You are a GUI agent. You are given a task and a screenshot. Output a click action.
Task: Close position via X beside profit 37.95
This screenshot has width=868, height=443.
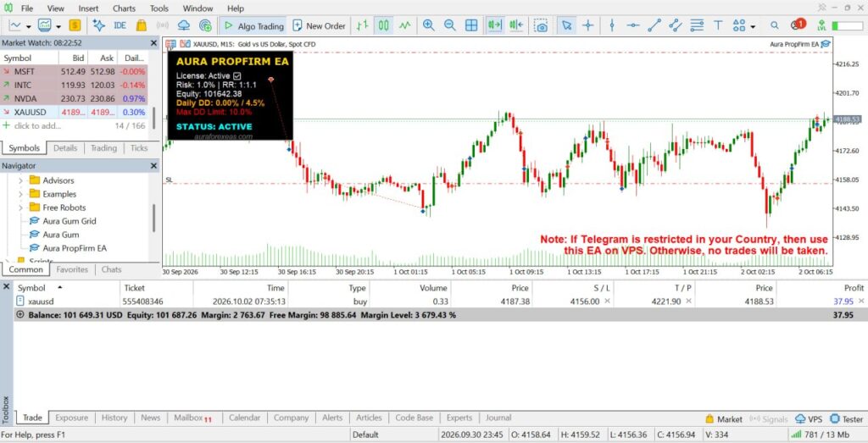(x=861, y=302)
